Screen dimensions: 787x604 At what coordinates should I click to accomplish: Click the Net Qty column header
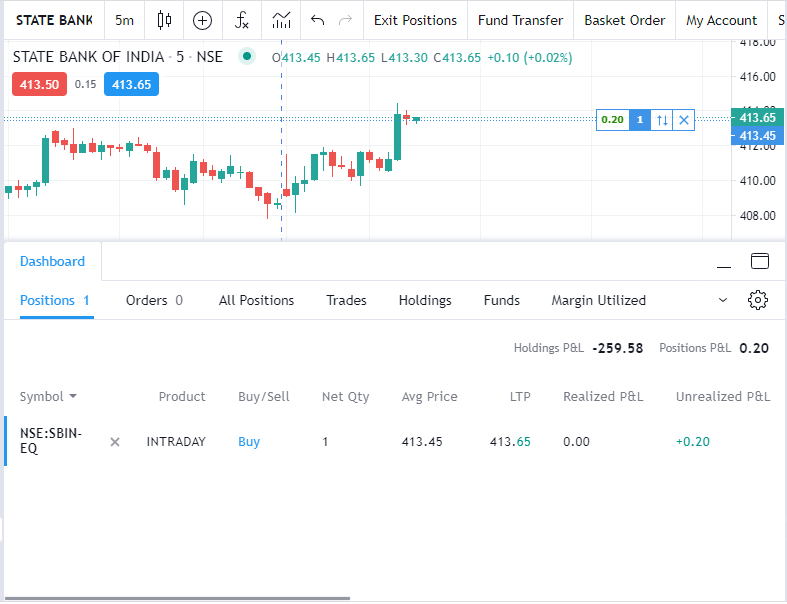click(x=345, y=397)
